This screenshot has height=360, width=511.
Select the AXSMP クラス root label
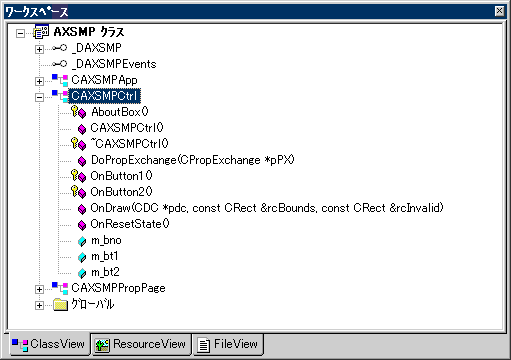click(89, 32)
